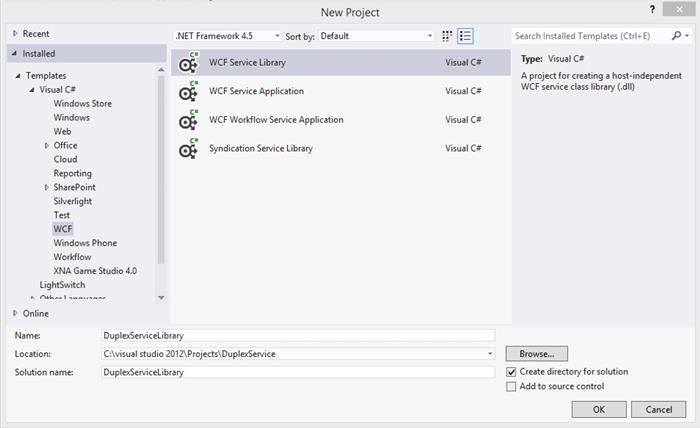
Task: Select the Cloud template category
Action: [65, 159]
